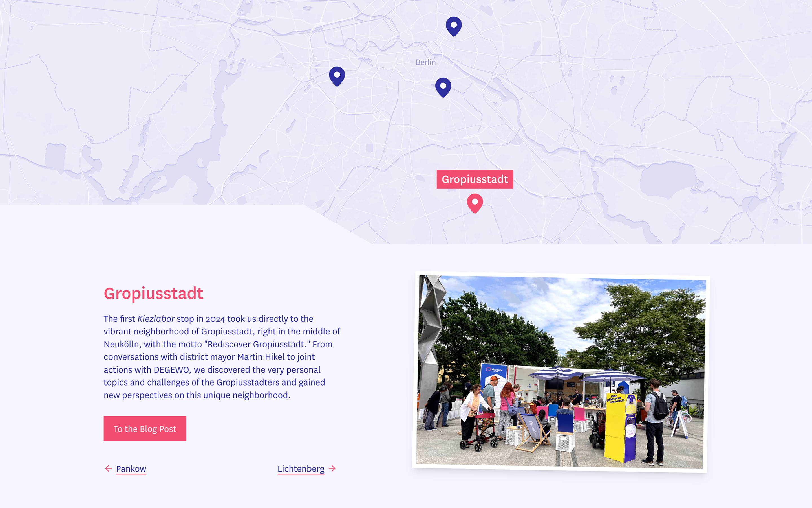Screen dimensions: 812x508
Task: Open the Gropiusstadt event photo
Action: (561, 372)
